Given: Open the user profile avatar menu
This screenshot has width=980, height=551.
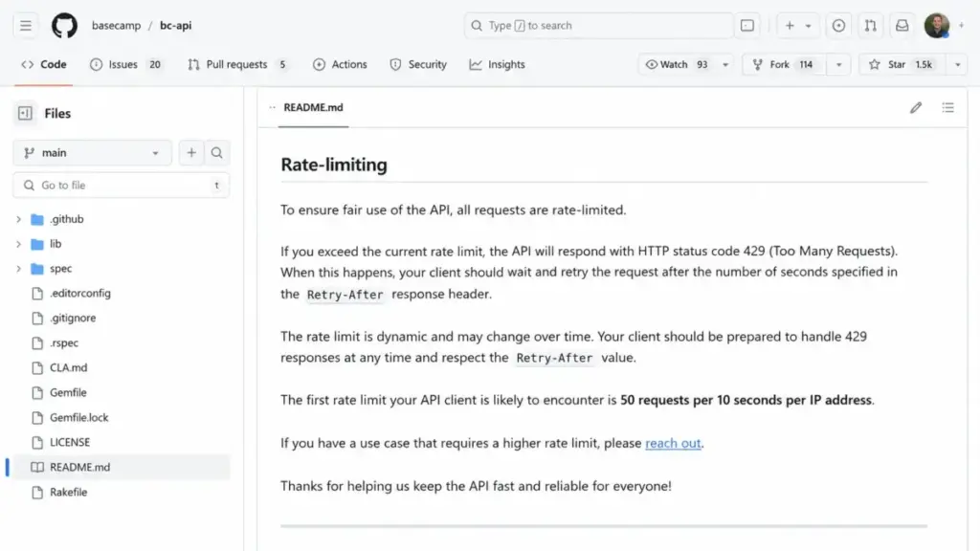Looking at the screenshot, I should click(x=937, y=26).
